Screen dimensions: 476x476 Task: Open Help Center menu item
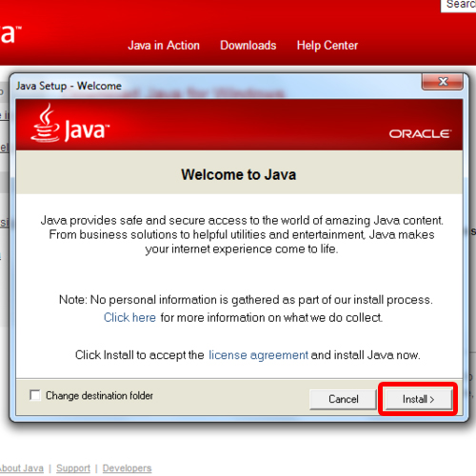pos(327,46)
